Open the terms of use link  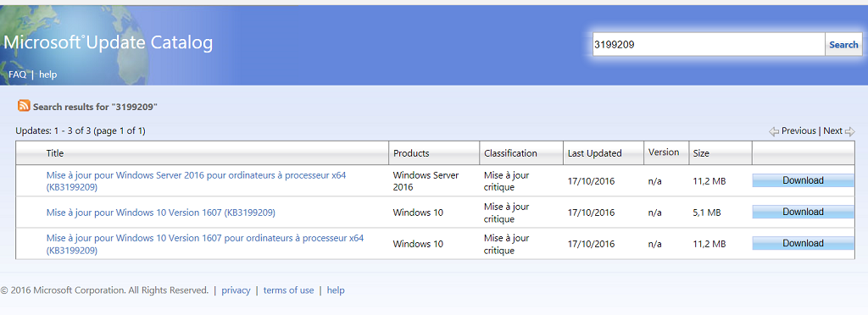(x=288, y=290)
